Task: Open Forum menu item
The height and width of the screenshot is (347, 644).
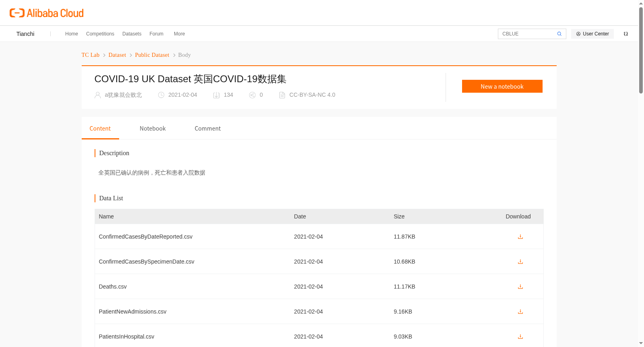Action: [157, 34]
